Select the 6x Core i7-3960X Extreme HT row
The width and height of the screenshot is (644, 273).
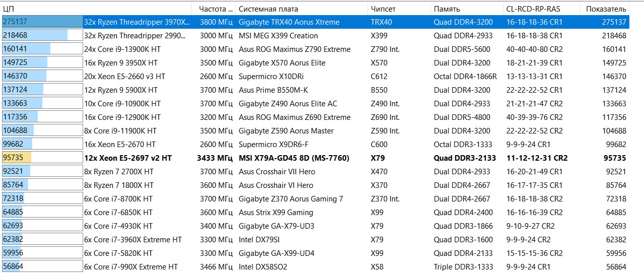315,240
